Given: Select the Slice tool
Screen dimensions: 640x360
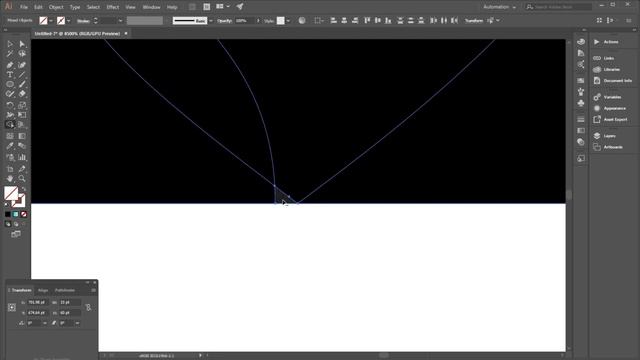Looking at the screenshot, I should pyautogui.click(x=22, y=169).
